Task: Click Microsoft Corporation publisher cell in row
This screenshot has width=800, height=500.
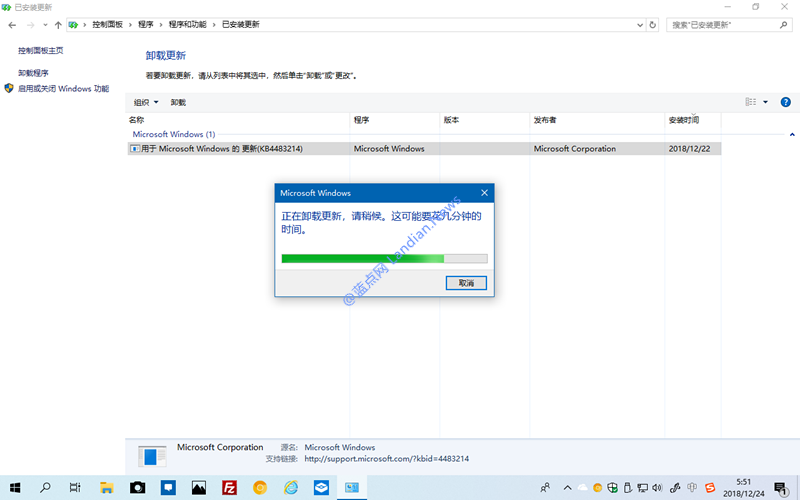Action: click(574, 148)
